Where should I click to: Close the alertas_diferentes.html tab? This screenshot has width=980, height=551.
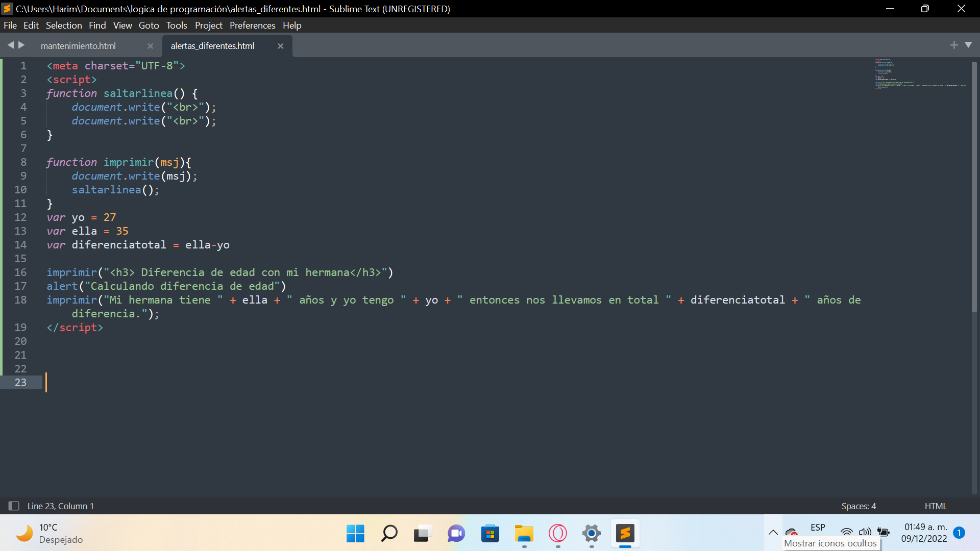pos(280,46)
